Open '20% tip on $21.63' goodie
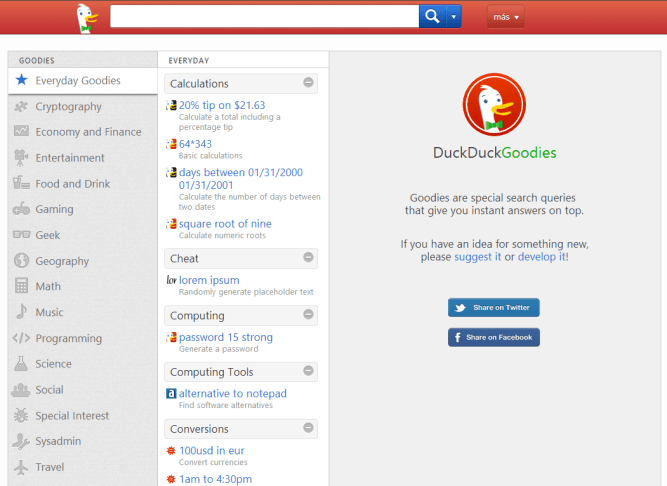Image resolution: width=667 pixels, height=486 pixels. coord(222,105)
